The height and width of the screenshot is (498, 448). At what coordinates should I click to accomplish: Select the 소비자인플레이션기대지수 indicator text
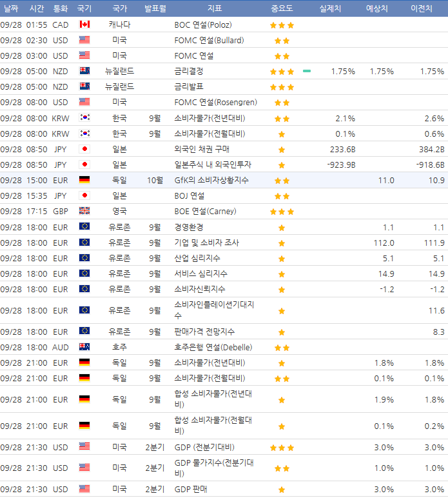tap(214, 310)
